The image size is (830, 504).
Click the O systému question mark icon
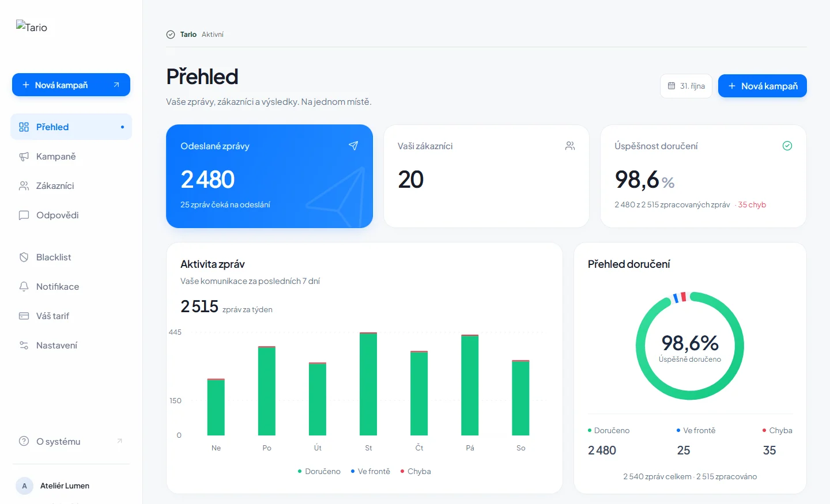point(24,441)
